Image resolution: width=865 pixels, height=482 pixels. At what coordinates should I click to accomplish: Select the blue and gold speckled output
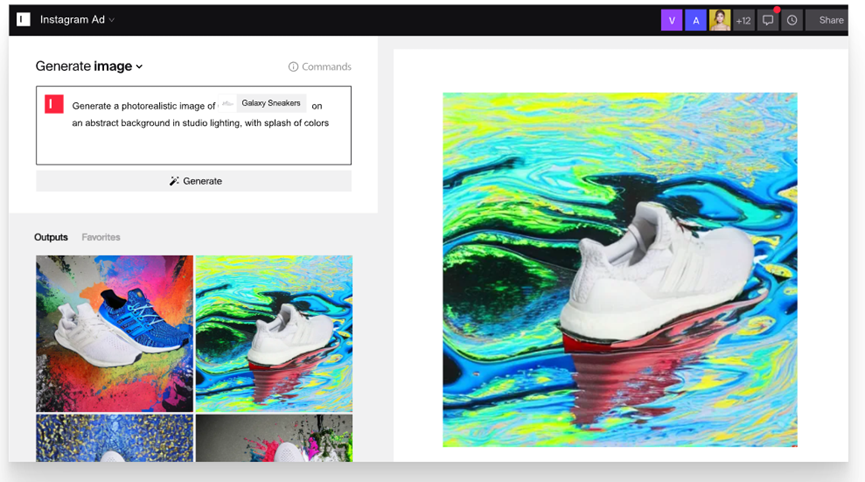(115, 438)
